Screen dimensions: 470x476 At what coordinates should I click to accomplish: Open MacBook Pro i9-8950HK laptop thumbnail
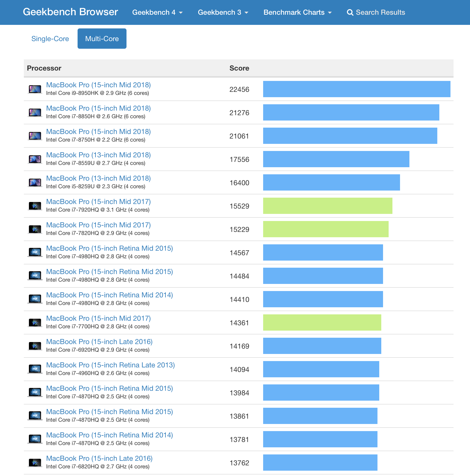[x=35, y=89]
